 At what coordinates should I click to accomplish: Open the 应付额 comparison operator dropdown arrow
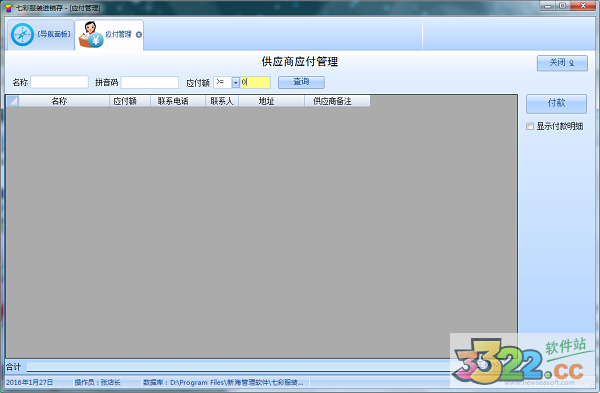236,83
